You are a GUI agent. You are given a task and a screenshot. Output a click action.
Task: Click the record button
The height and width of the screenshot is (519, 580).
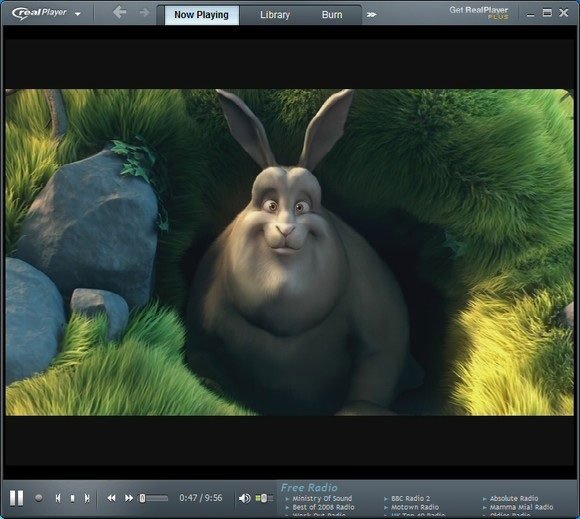tap(38, 498)
